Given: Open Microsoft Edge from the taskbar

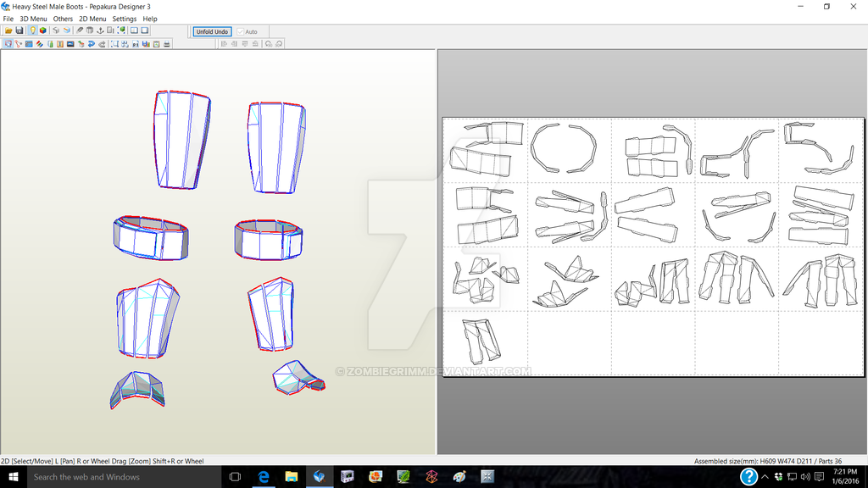Looking at the screenshot, I should coord(264,476).
